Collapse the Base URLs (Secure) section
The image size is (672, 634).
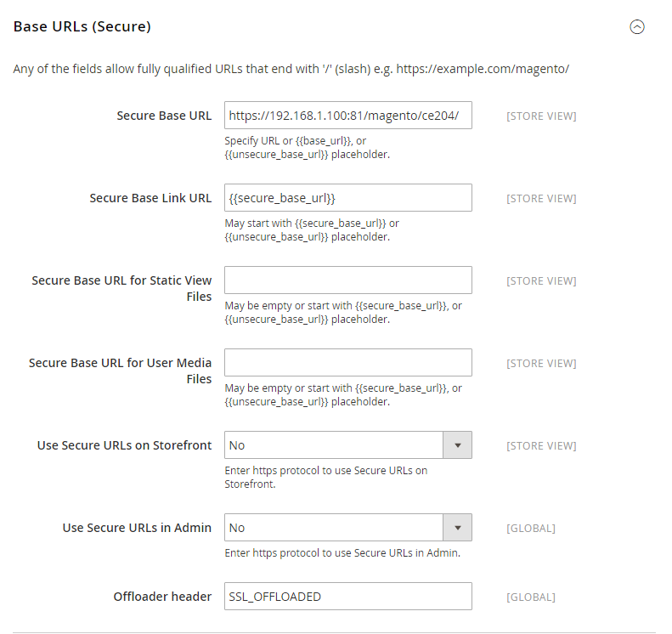pyautogui.click(x=637, y=27)
